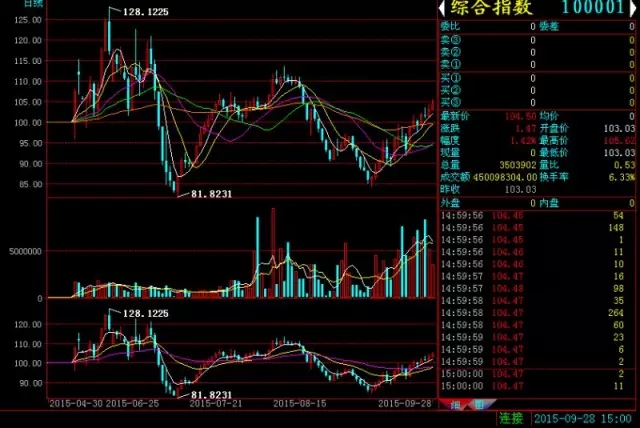Screen dimensions: 640x428
Task: Click the 2015-07-21 date on time axis
Action: pyautogui.click(x=216, y=404)
